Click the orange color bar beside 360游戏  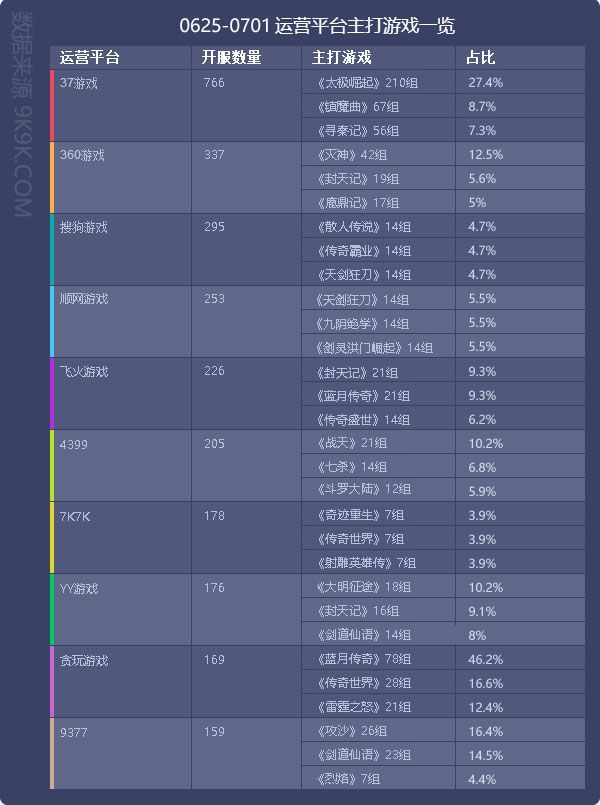pos(52,178)
